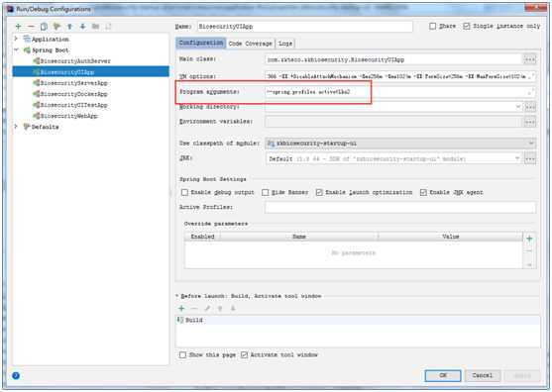
Task: Collapse the Before launch section
Action: (x=177, y=296)
